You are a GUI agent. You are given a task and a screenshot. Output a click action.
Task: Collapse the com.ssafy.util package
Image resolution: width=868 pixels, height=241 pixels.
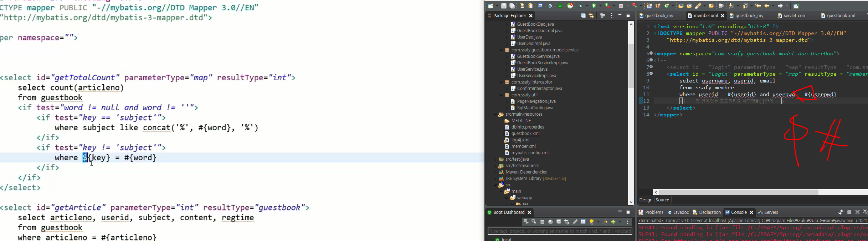click(x=501, y=95)
